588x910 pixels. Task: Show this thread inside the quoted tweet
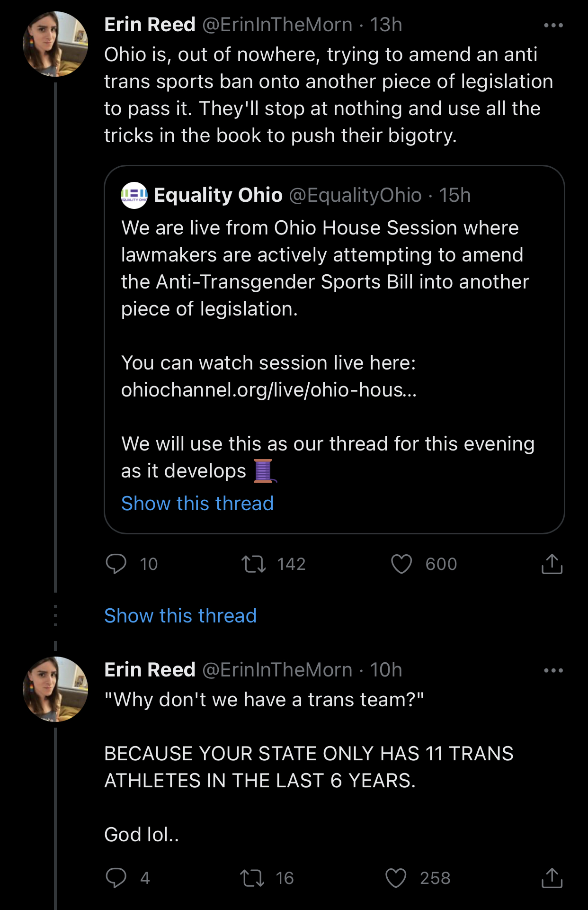point(197,503)
